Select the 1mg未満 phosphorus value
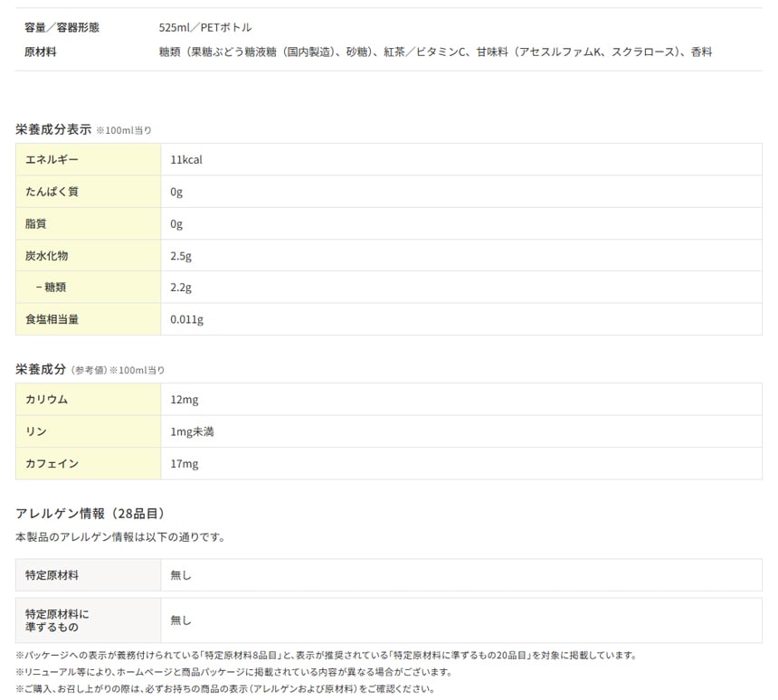 point(192,431)
